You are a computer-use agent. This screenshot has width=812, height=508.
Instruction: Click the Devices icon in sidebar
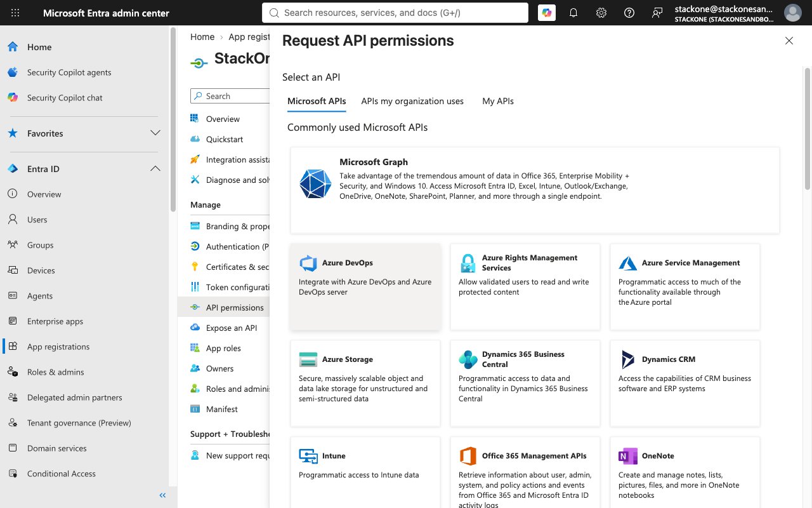[13, 271]
